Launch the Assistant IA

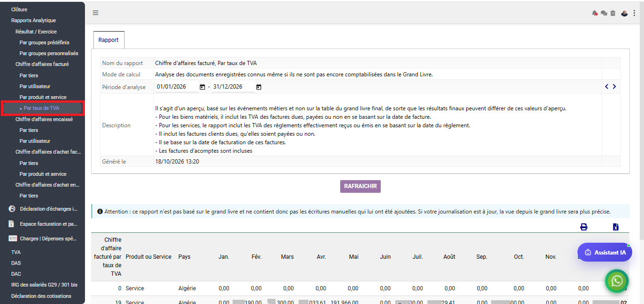(605, 252)
